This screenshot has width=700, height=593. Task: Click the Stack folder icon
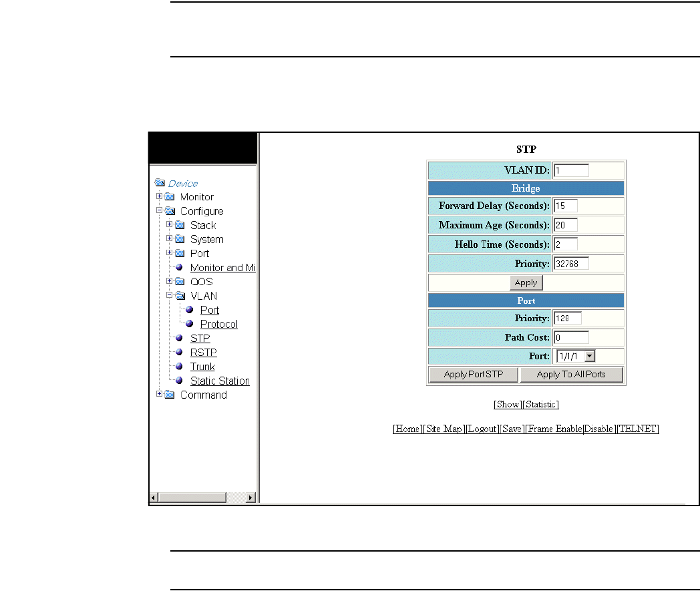click(180, 225)
